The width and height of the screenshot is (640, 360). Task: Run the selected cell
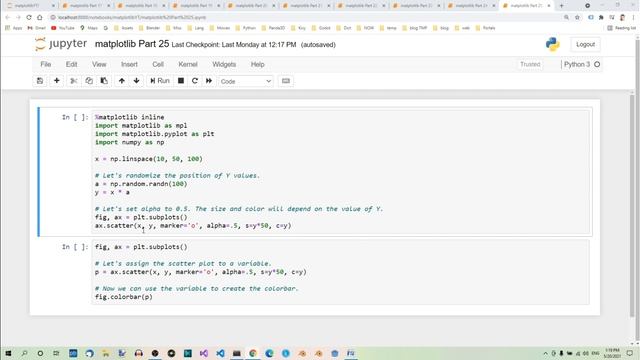tap(160, 81)
